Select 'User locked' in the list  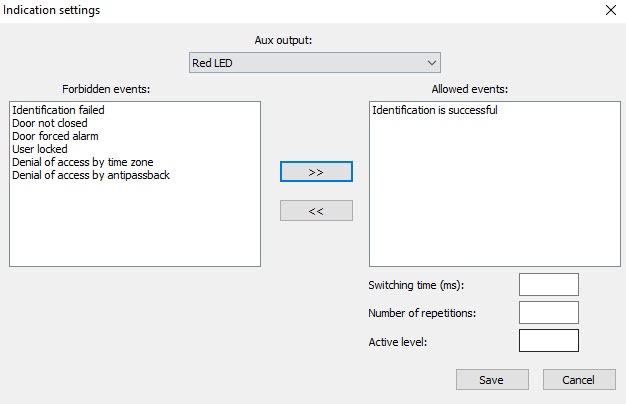pyautogui.click(x=40, y=149)
